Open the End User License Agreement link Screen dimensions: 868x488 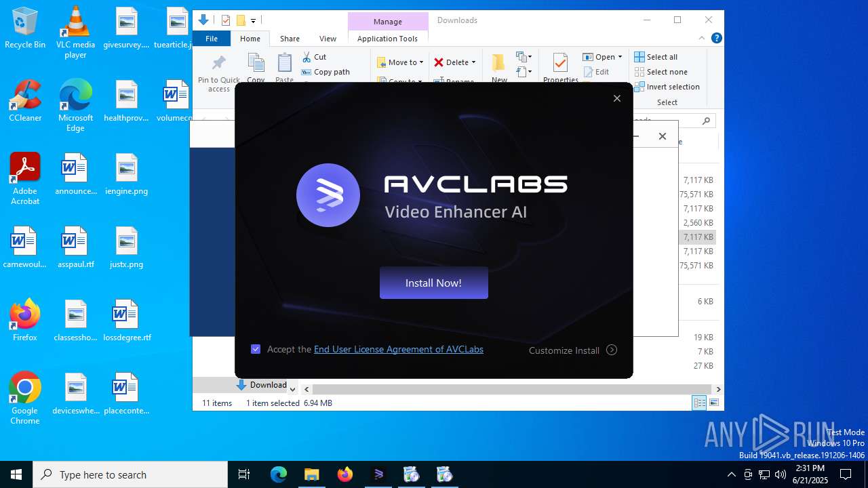tap(399, 349)
